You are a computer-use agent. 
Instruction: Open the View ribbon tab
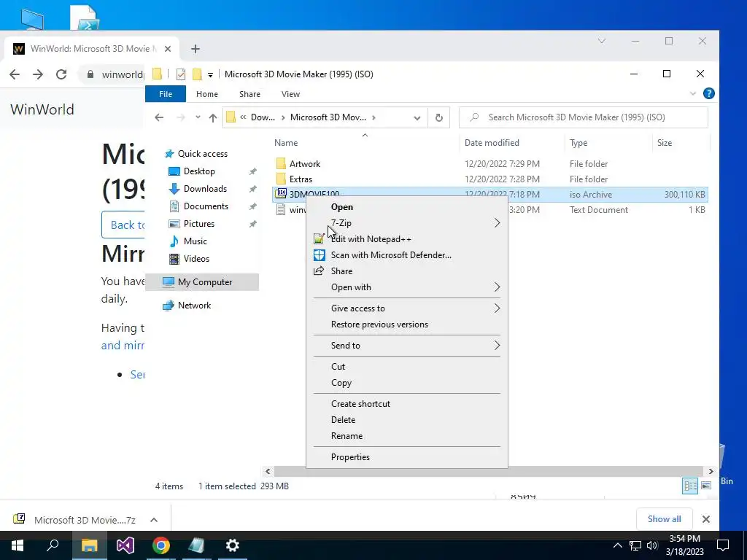tap(290, 94)
